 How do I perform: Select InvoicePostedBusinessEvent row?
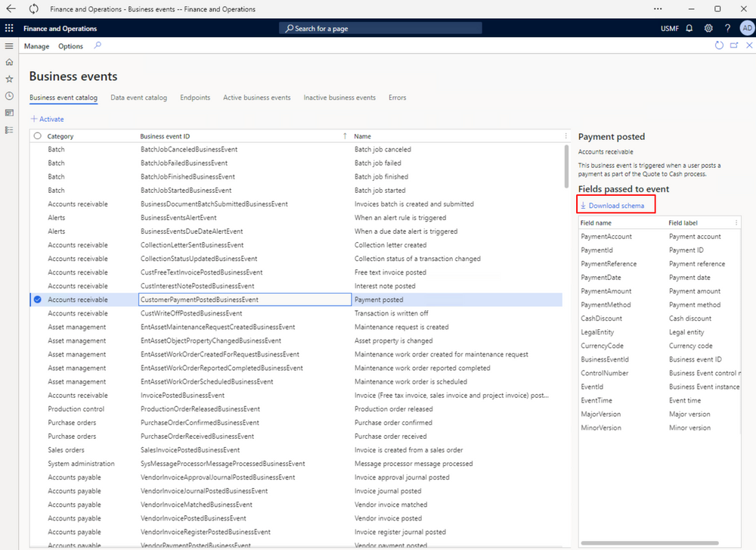[x=296, y=395]
